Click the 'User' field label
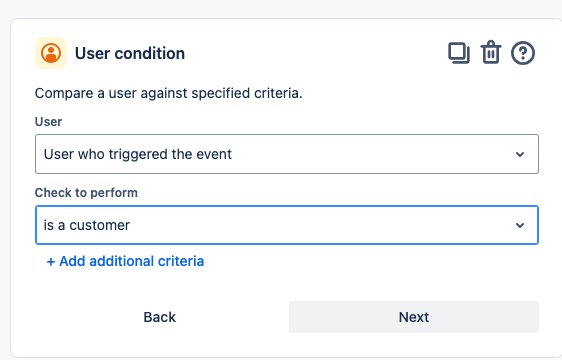Viewport: 562px width, 360px height. point(48,122)
